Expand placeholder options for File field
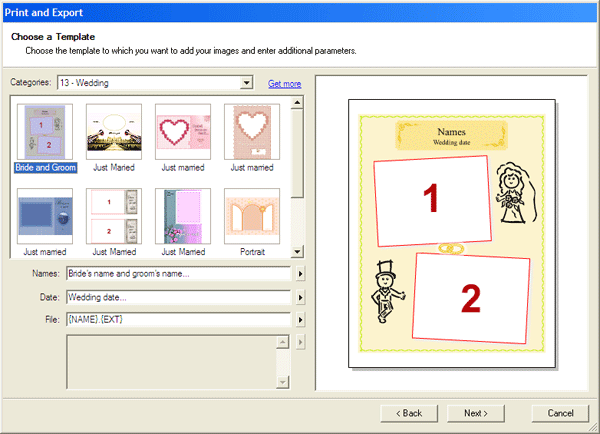 300,320
